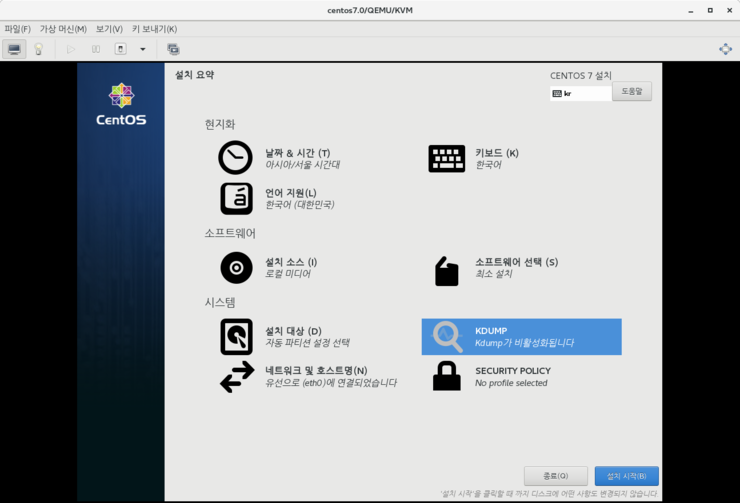Open the 보기(V) menu
The height and width of the screenshot is (503, 740).
[x=109, y=29]
